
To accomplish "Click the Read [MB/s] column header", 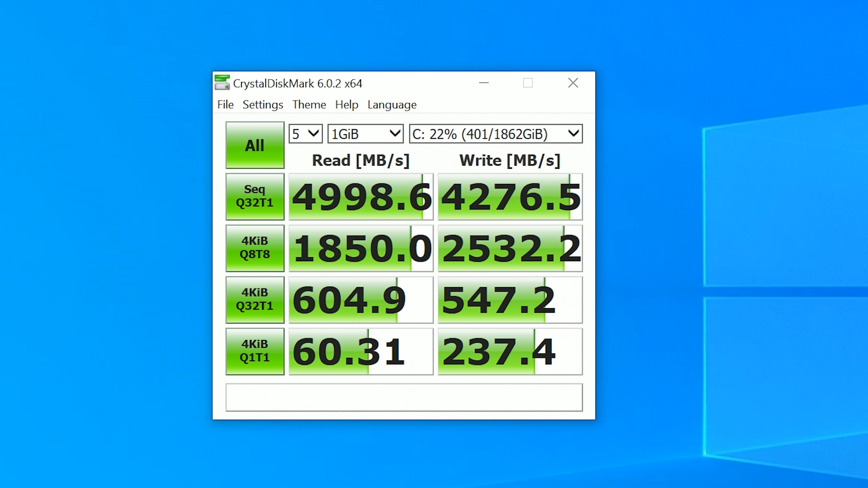I will click(x=361, y=160).
